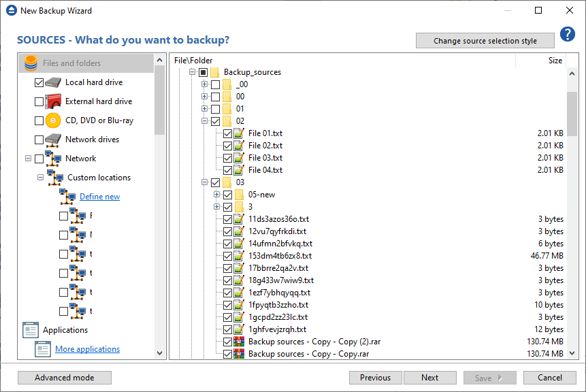Click the file list scroll down arrow
The image size is (586, 392).
coord(572,353)
